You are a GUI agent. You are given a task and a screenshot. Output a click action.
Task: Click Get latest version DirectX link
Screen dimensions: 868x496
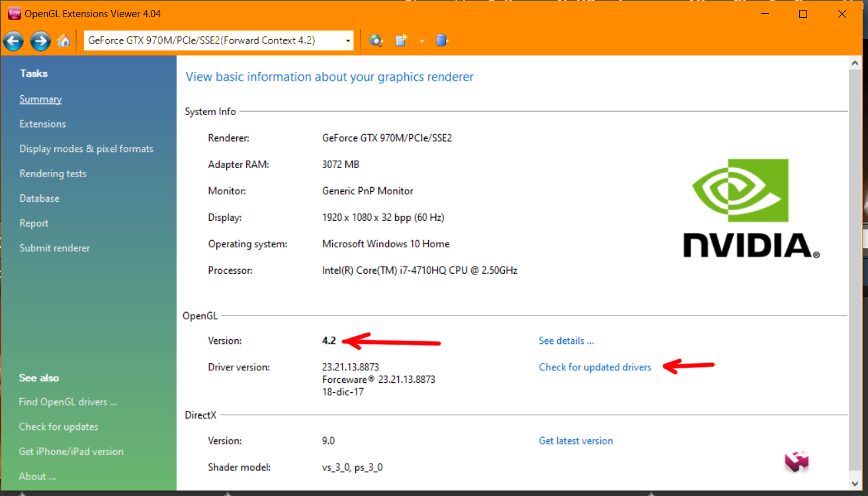[x=576, y=440]
